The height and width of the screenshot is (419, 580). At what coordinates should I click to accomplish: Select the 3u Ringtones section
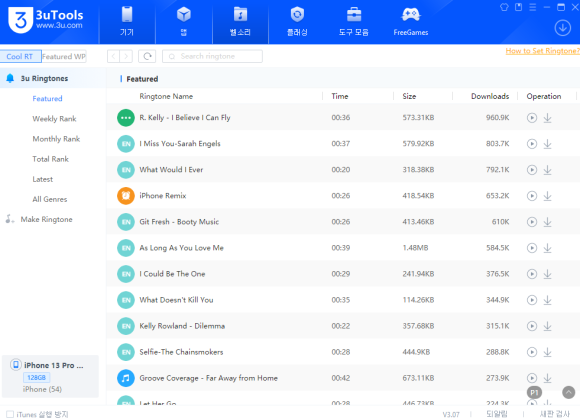pos(53,78)
